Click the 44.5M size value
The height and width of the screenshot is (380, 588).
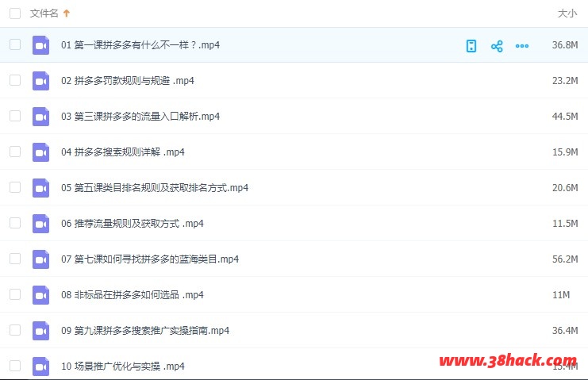[565, 116]
